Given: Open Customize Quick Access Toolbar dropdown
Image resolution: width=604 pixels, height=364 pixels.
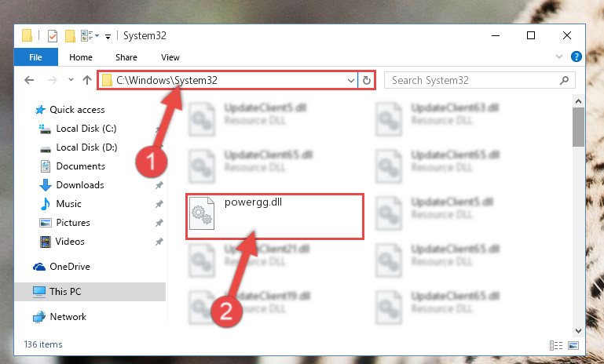Looking at the screenshot, I should pyautogui.click(x=108, y=37).
